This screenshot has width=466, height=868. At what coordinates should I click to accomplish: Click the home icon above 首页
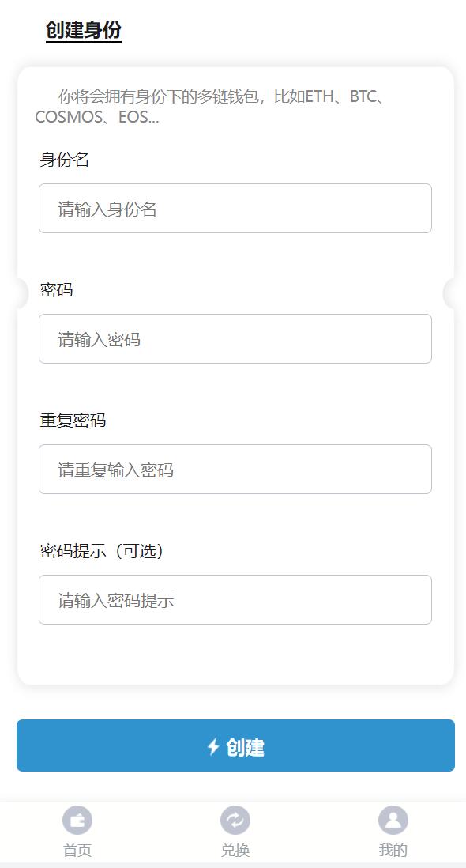click(77, 821)
